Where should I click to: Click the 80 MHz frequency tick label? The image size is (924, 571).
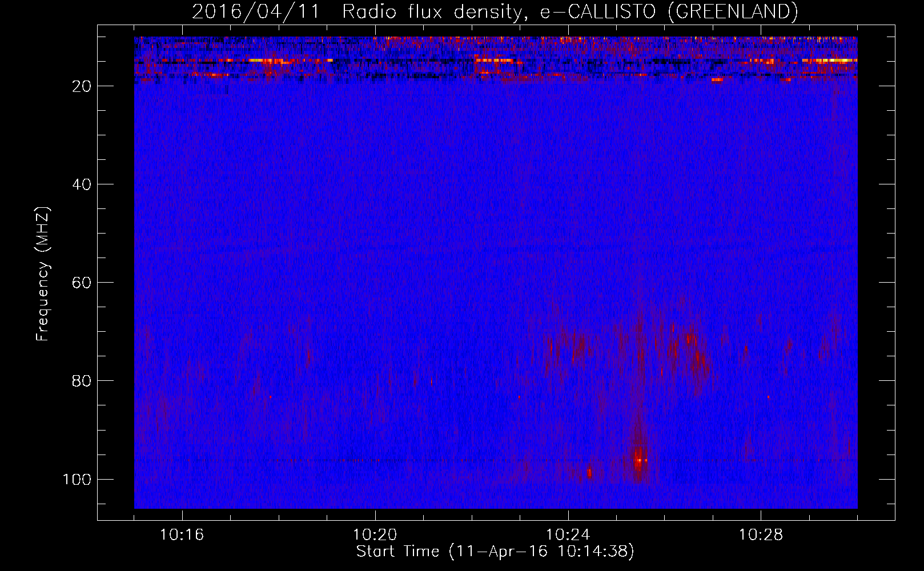tap(82, 381)
